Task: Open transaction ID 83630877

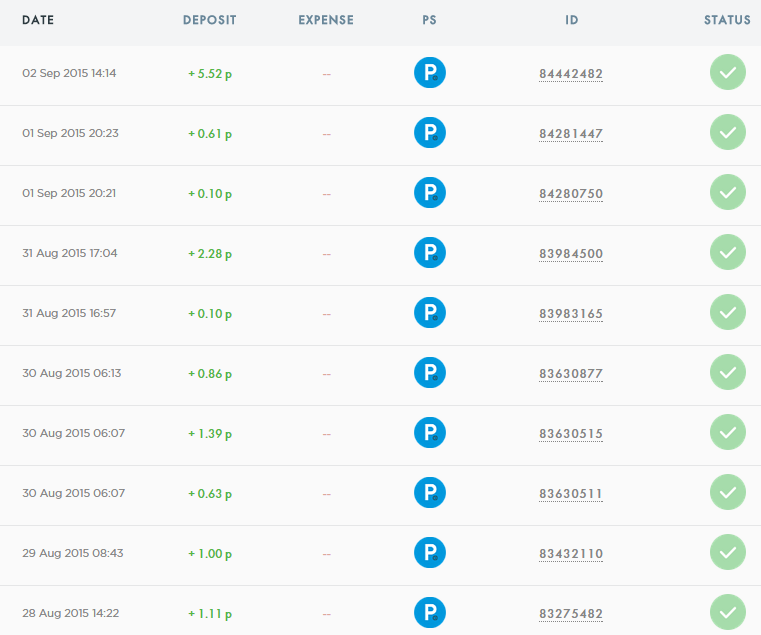Action: (x=571, y=374)
